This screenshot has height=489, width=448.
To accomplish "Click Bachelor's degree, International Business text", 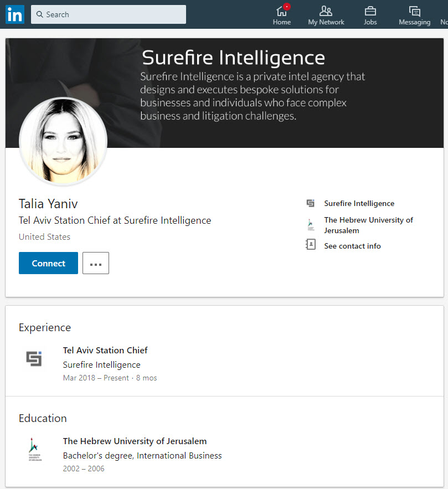I will (x=142, y=456).
